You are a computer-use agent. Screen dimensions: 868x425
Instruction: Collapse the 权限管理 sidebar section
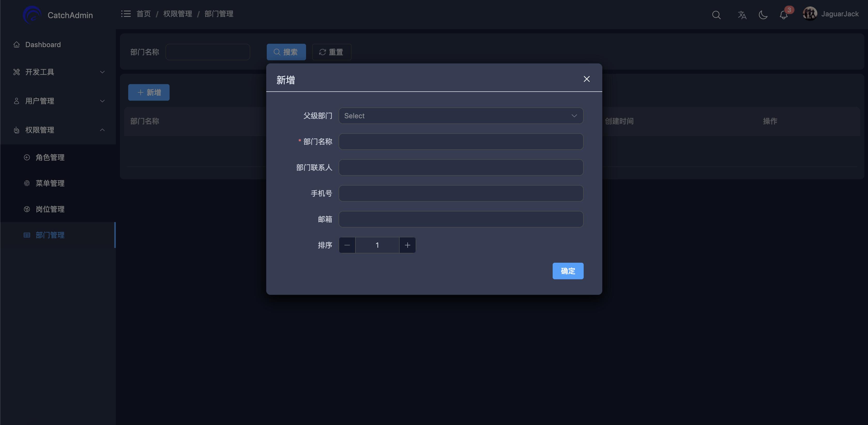(102, 130)
